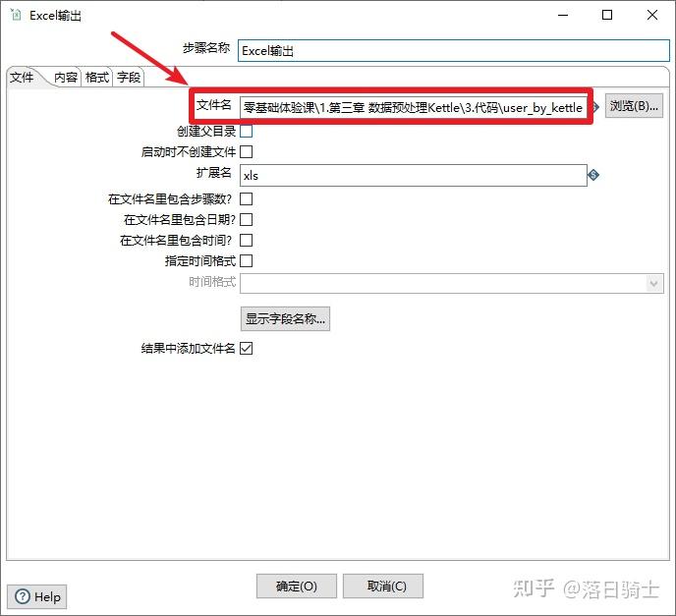This screenshot has width=676, height=616.
Task: Click the 取消(C) button
Action: point(383,587)
